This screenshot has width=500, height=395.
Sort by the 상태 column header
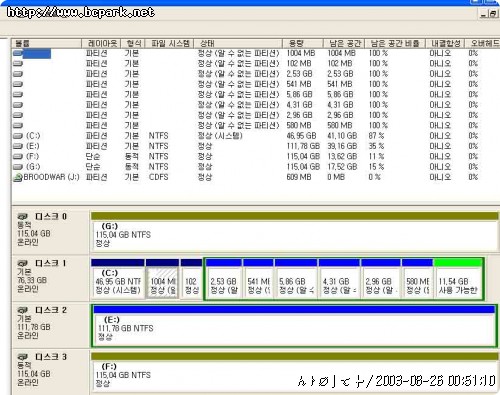tap(238, 43)
